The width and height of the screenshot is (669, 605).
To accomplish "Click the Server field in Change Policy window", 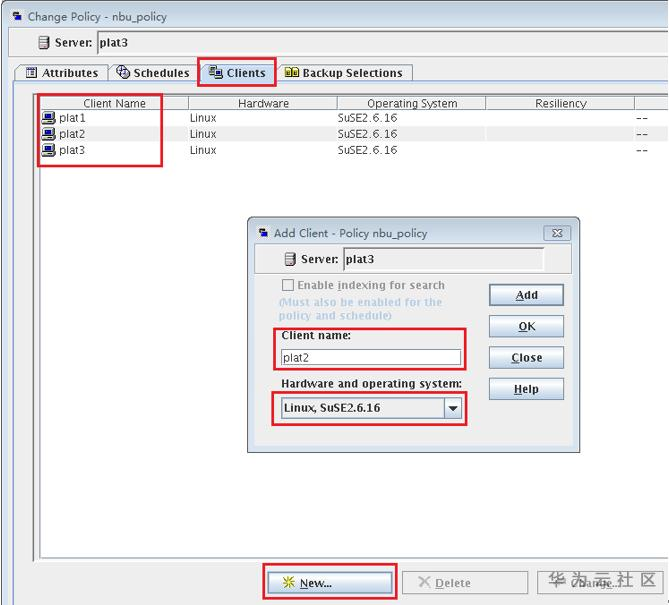I will pos(383,43).
